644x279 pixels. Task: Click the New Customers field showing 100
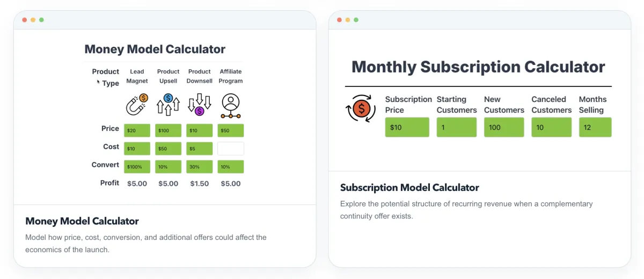[x=504, y=127]
